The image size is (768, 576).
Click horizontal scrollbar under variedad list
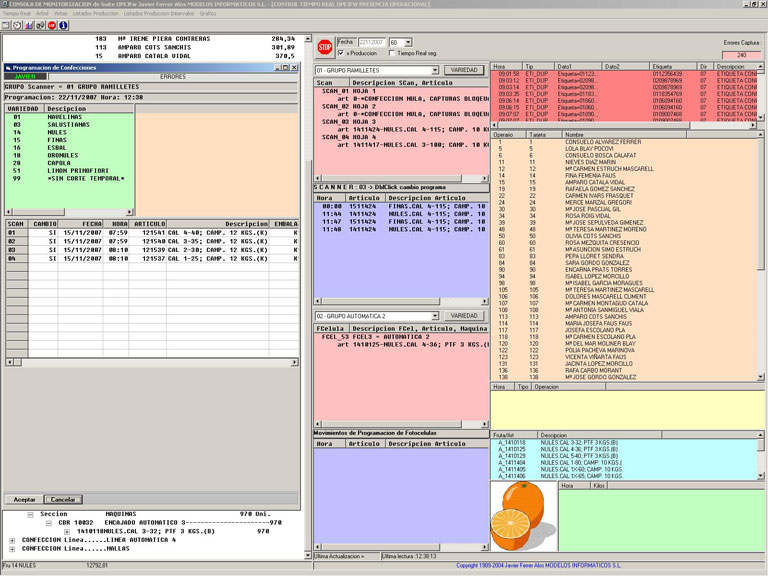(69, 212)
